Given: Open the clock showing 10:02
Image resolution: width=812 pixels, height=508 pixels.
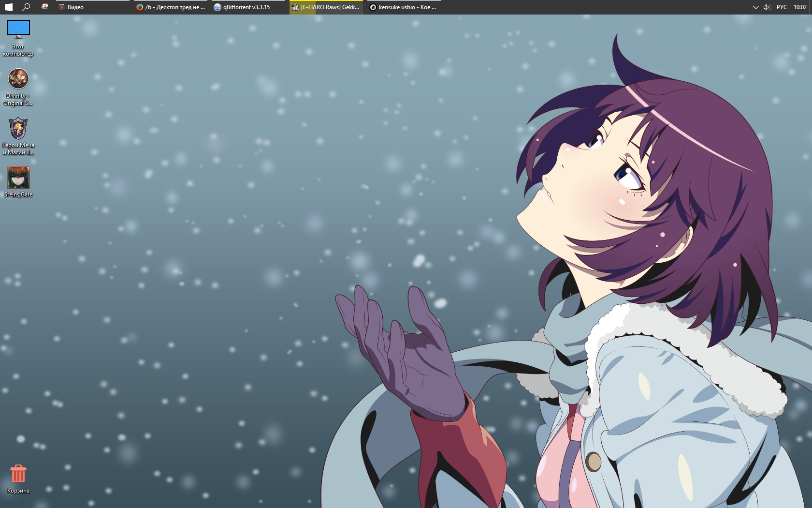Looking at the screenshot, I should click(x=800, y=7).
